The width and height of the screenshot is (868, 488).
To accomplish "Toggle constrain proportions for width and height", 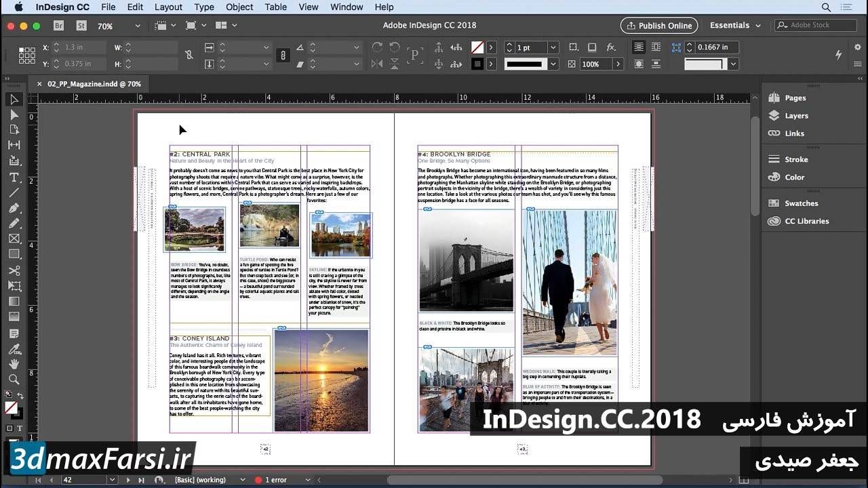I will click(x=189, y=55).
